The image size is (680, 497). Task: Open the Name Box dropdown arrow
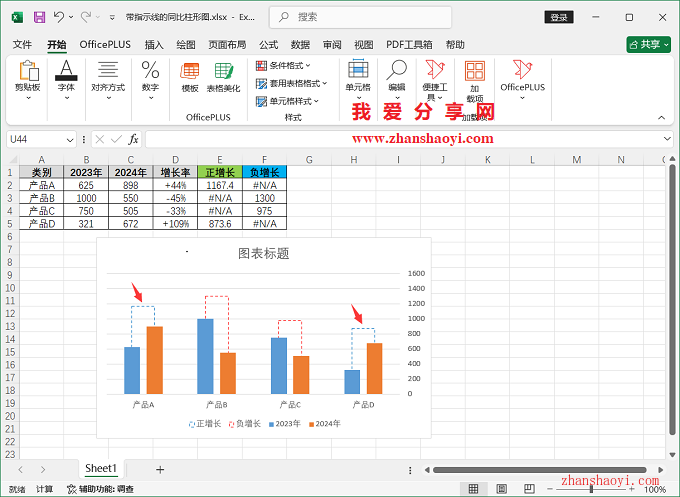click(x=70, y=139)
